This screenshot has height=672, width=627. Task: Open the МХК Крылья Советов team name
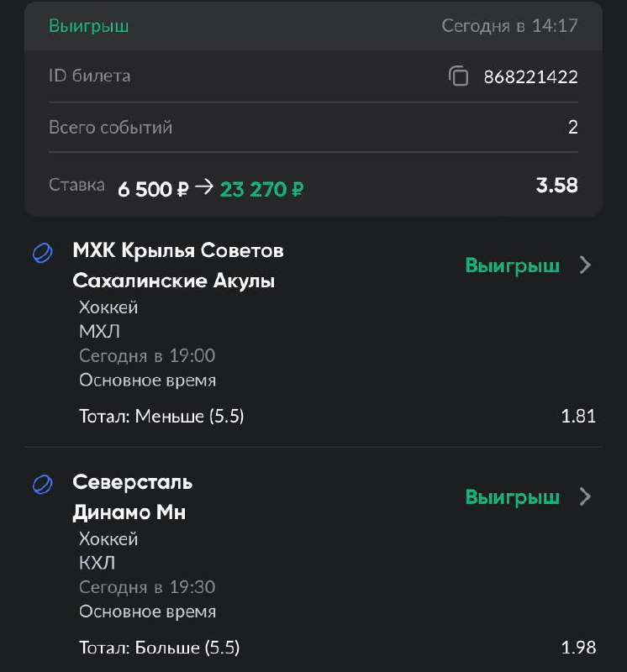click(178, 250)
